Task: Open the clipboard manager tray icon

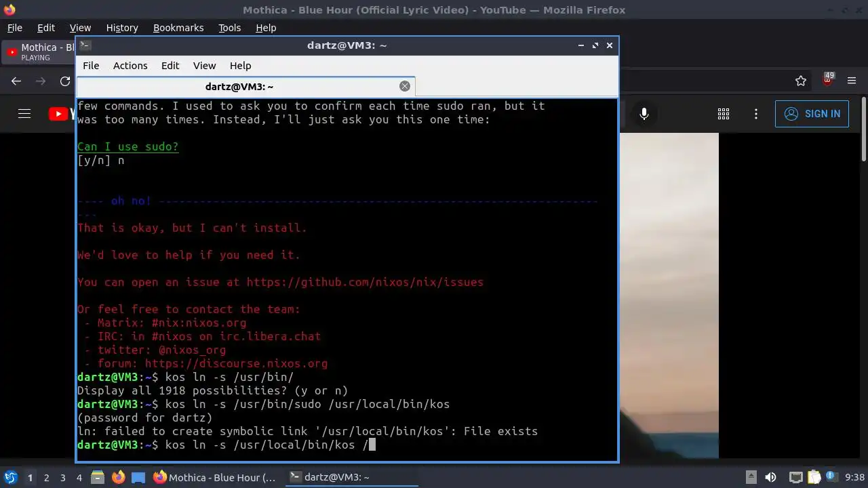Action: [x=814, y=477]
